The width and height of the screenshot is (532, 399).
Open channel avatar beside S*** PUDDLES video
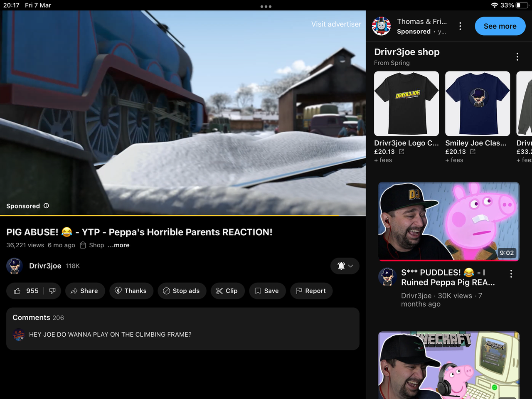(387, 277)
